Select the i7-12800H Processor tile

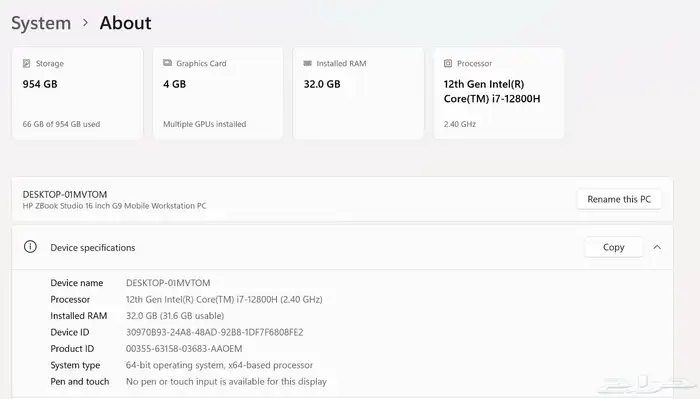[x=499, y=93]
